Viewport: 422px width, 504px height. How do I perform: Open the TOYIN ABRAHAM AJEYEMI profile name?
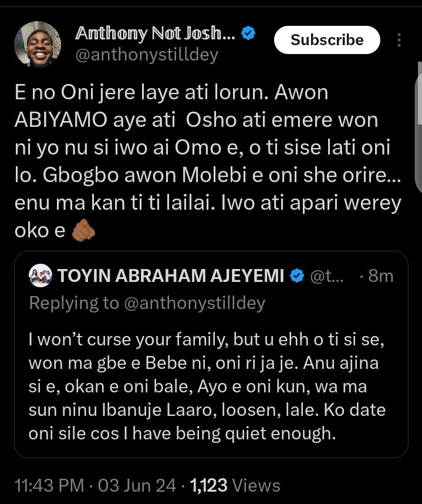(x=171, y=275)
